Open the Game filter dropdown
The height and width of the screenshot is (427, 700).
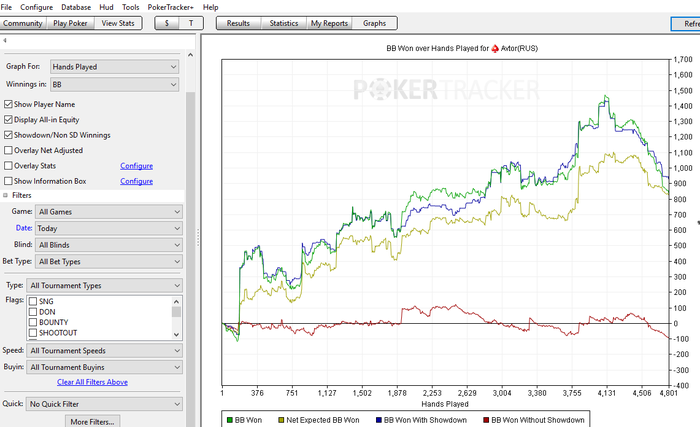pyautogui.click(x=109, y=212)
